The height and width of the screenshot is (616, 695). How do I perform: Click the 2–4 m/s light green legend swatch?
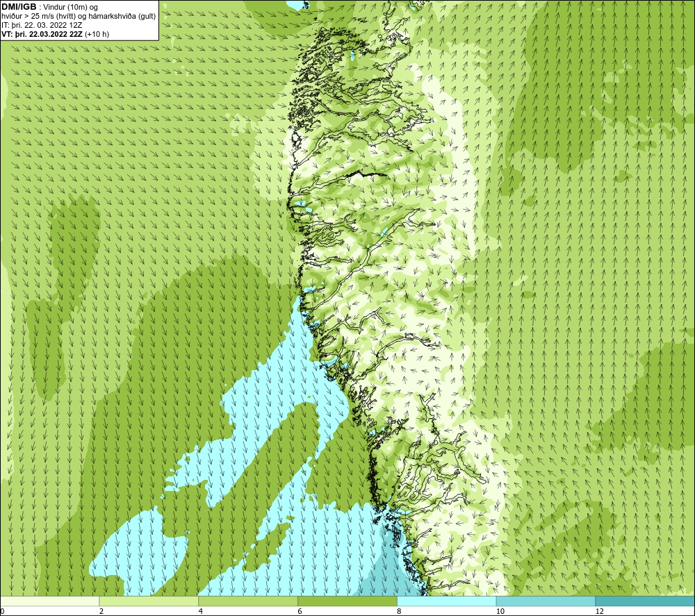coord(149,601)
